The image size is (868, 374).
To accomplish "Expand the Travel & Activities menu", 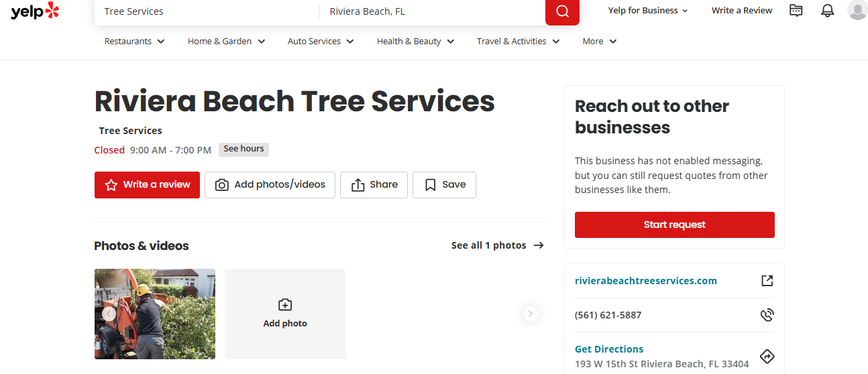I will 518,41.
